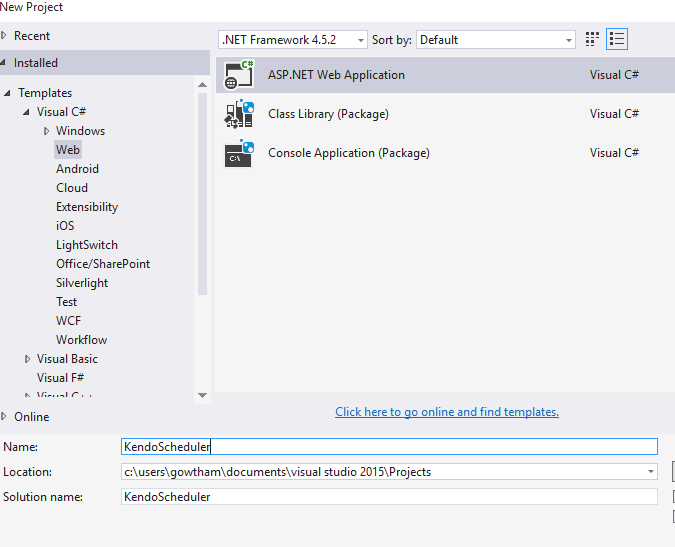The width and height of the screenshot is (675, 547).
Task: Switch to small icons grid view
Action: pyautogui.click(x=592, y=40)
